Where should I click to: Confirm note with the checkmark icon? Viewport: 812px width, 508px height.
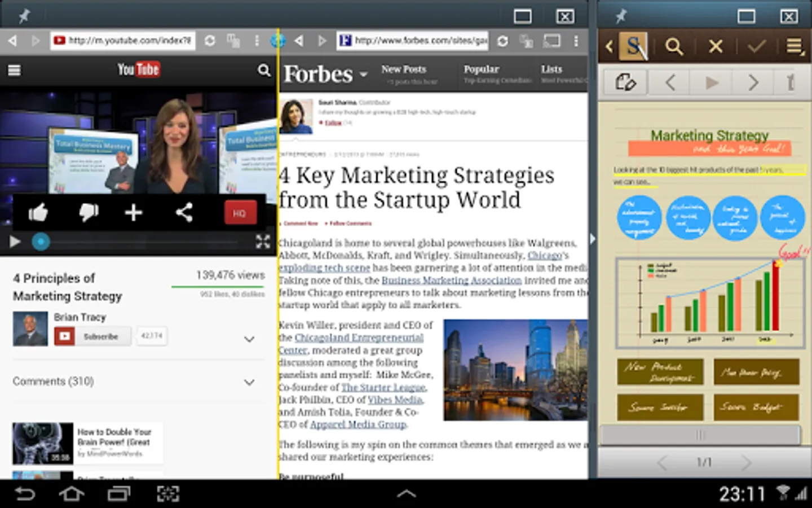(x=756, y=46)
